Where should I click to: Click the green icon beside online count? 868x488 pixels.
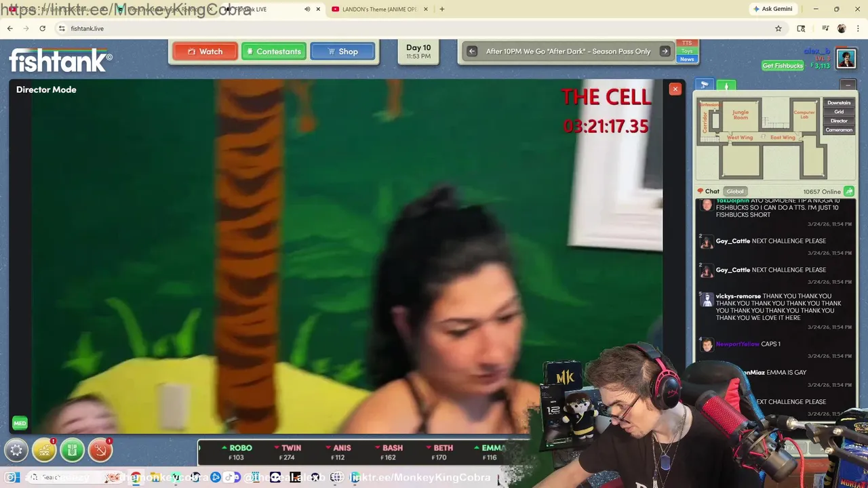coord(848,192)
